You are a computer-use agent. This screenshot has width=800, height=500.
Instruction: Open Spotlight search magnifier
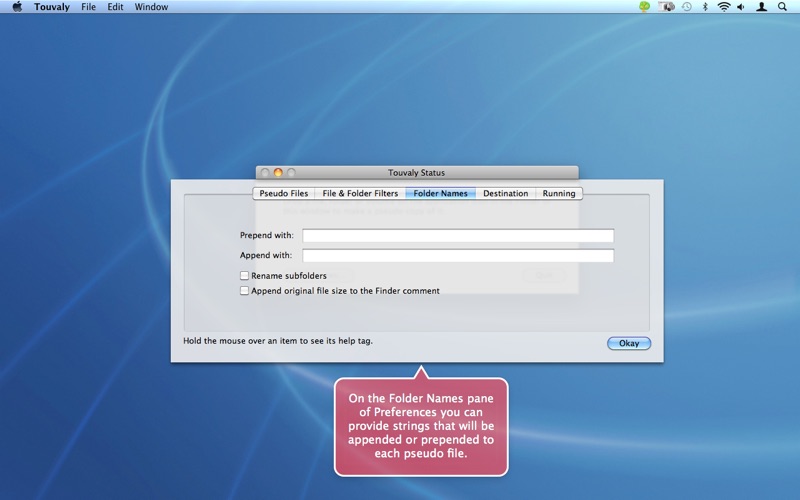click(782, 7)
